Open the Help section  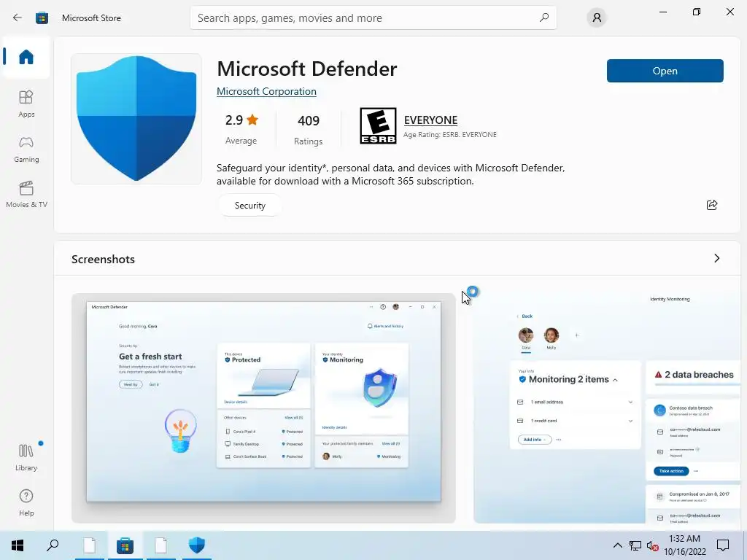[x=26, y=502]
